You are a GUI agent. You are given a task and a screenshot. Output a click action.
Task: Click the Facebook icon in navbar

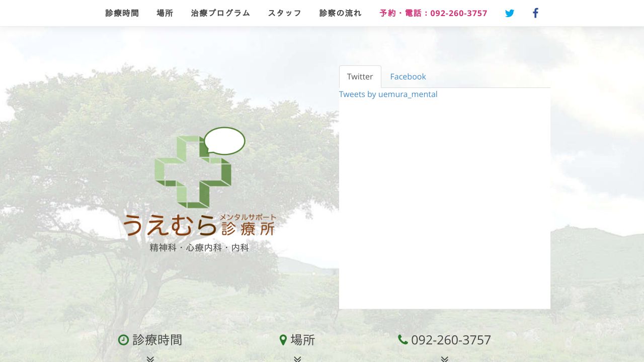pos(535,14)
